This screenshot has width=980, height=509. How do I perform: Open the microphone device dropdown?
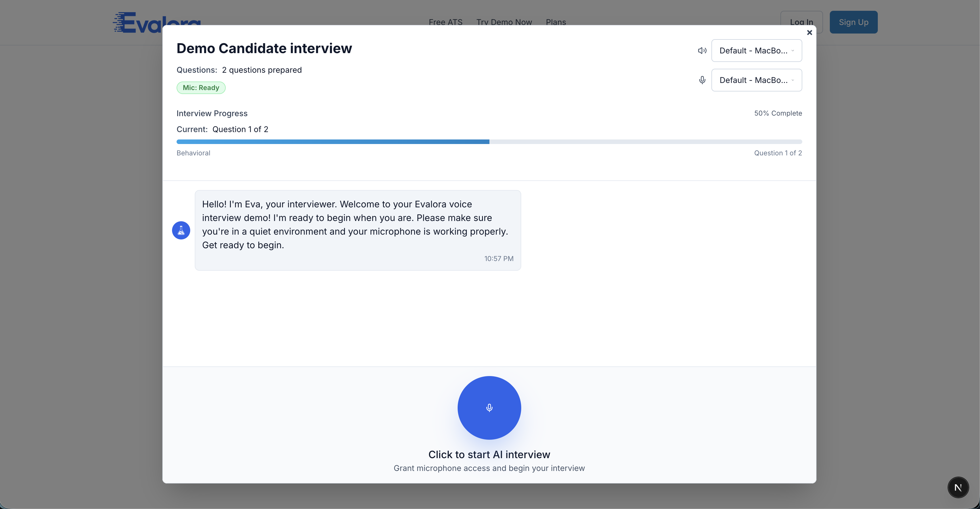click(756, 80)
